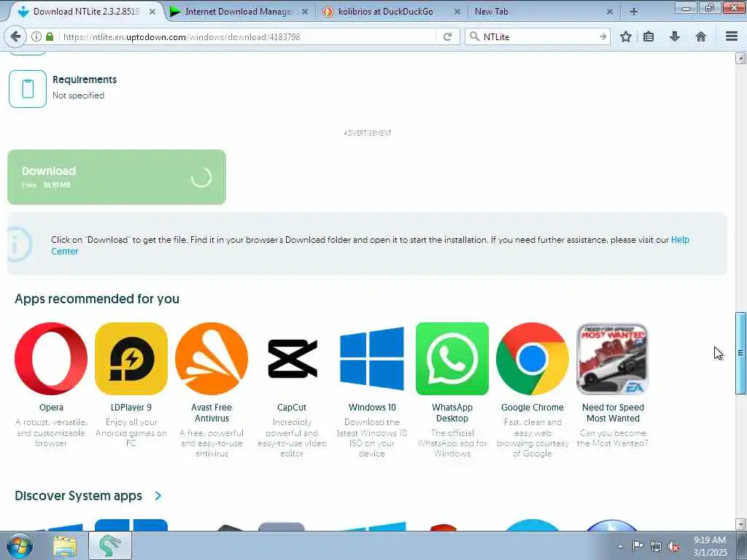Click Need for Speed Most Wanted title
The image size is (747, 560).
tap(613, 413)
